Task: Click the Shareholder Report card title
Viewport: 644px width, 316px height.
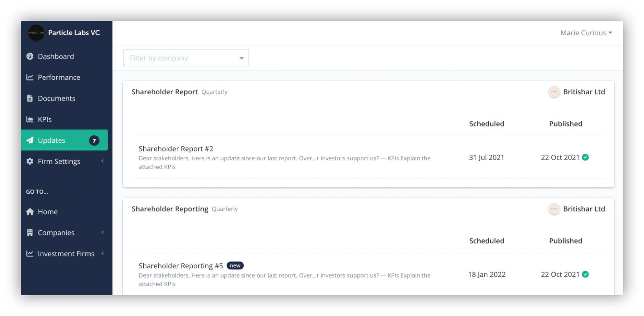Action: (165, 92)
